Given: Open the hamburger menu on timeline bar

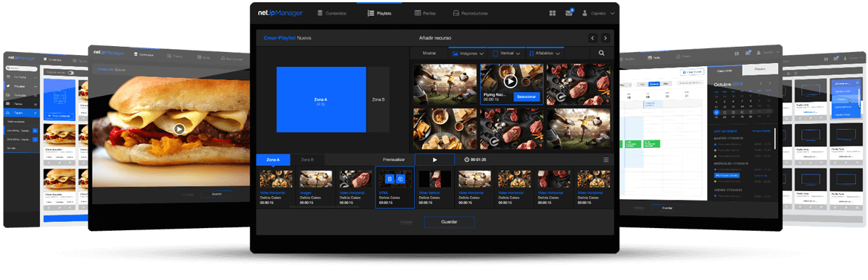Looking at the screenshot, I should click(605, 160).
